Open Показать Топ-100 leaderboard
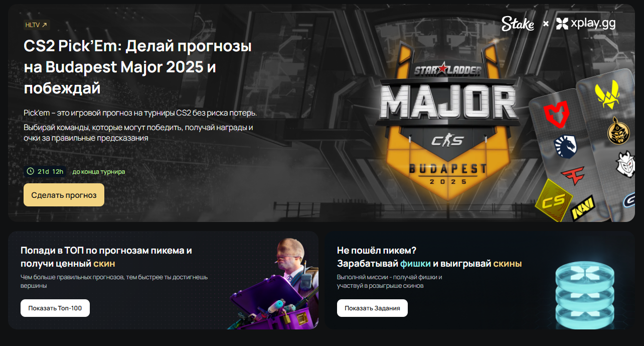Image resolution: width=644 pixels, height=346 pixels. [55, 308]
